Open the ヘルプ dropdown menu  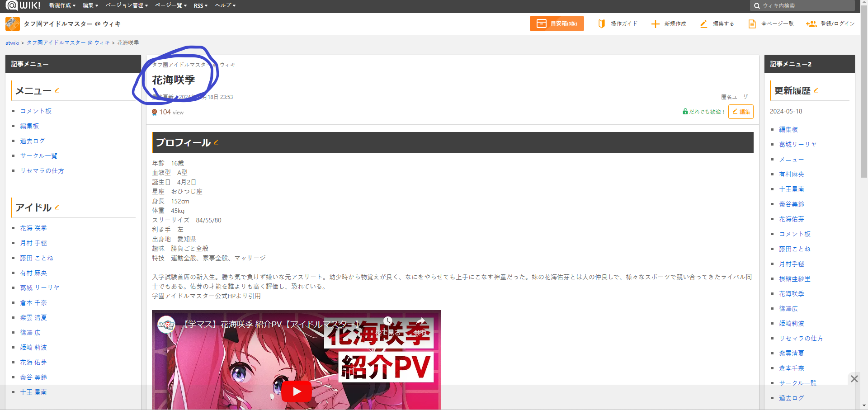[x=225, y=5]
